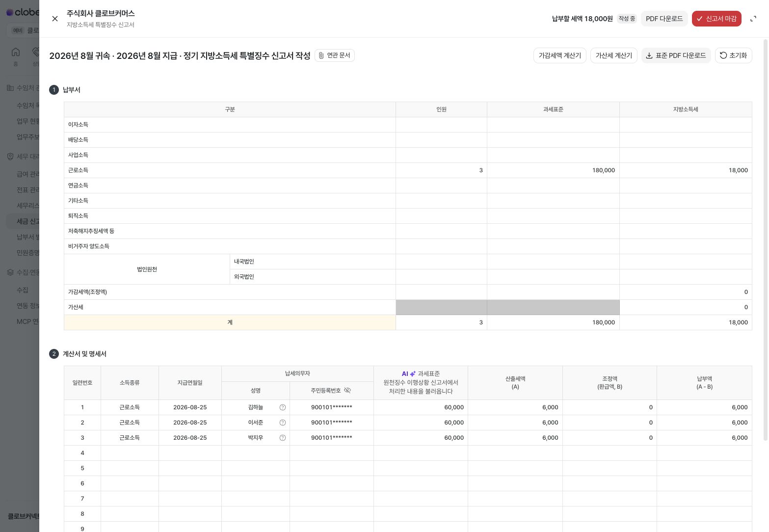Click the 김하늘 name cell
769x532 pixels.
256,407
